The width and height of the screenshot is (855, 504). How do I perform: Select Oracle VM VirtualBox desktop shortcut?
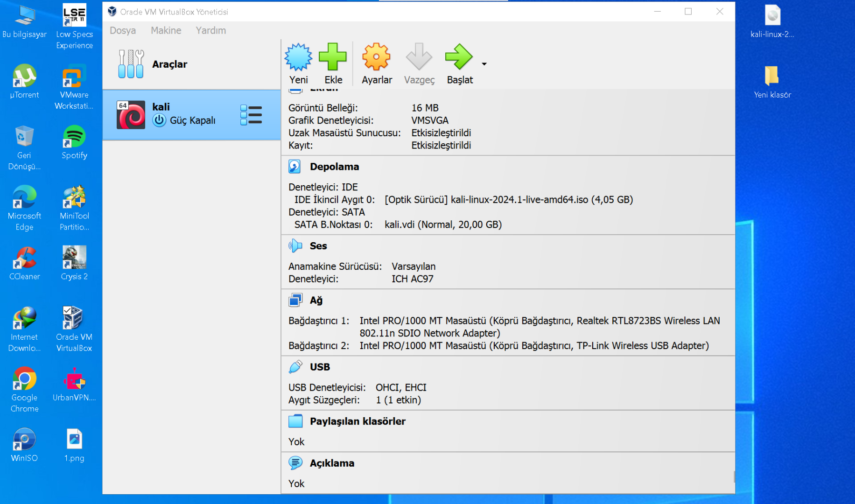click(74, 330)
